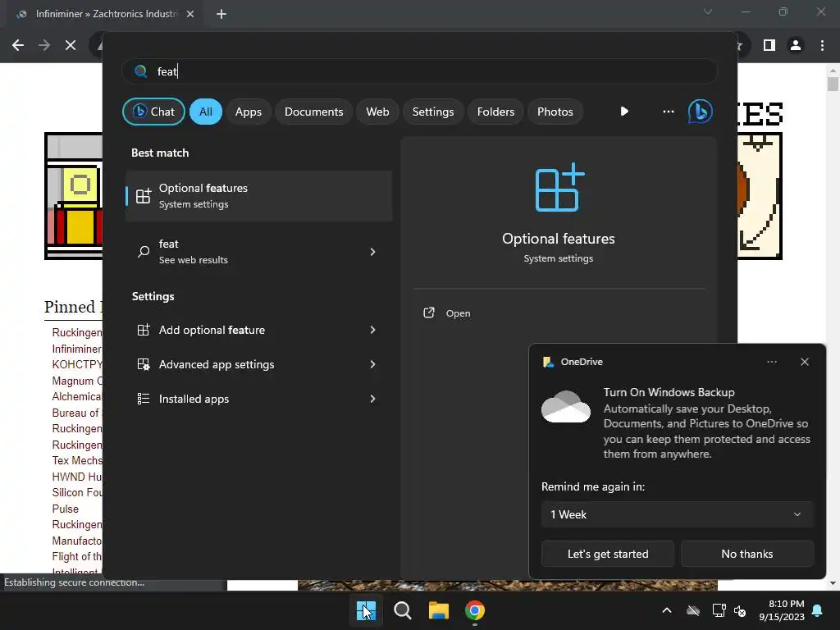Viewport: 840px width, 630px height.
Task: Expand the 'feat' web results chevron
Action: [372, 251]
